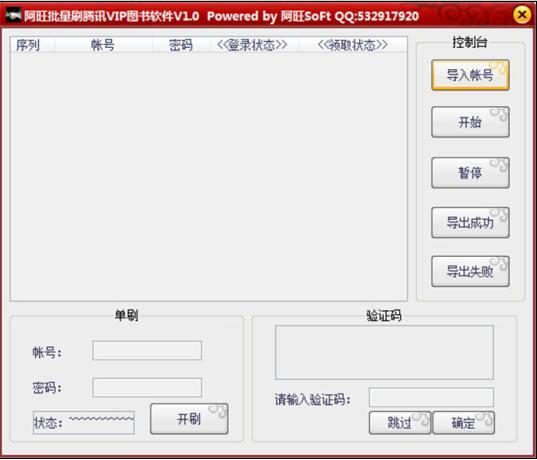This screenshot has width=537, height=460.
Task: Select the 帐号 column header
Action: point(103,45)
